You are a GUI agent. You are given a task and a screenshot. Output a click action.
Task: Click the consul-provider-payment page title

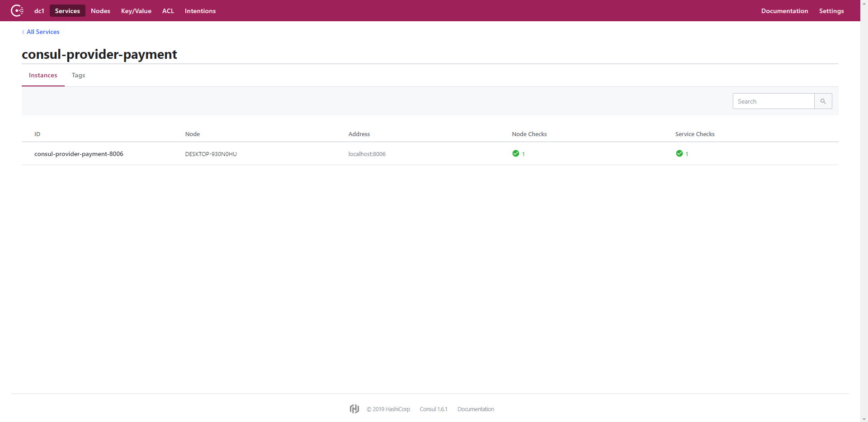click(99, 54)
